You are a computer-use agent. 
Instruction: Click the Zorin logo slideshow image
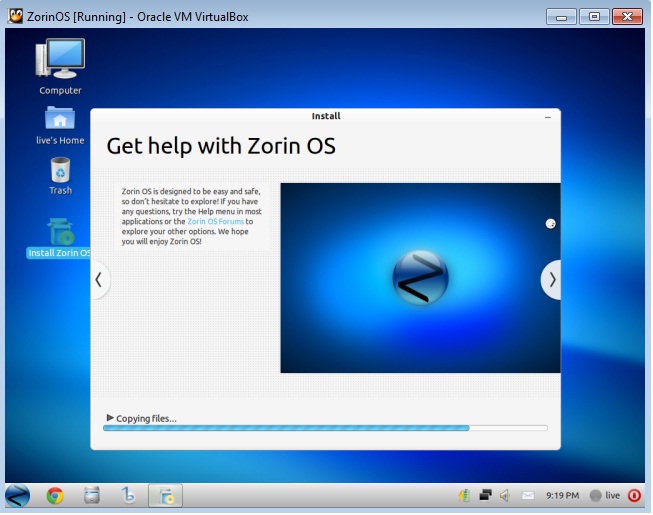click(420, 278)
